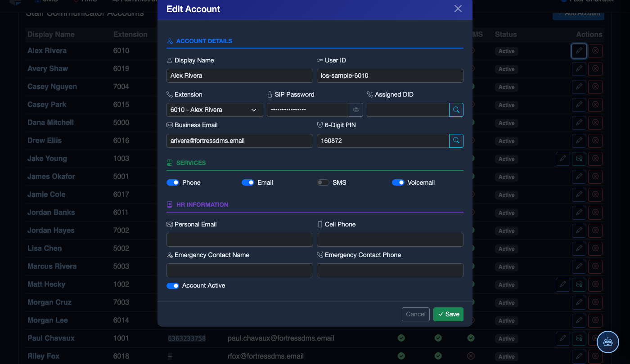Click the mail icon for Jake Young
This screenshot has width=630, height=364.
(579, 159)
